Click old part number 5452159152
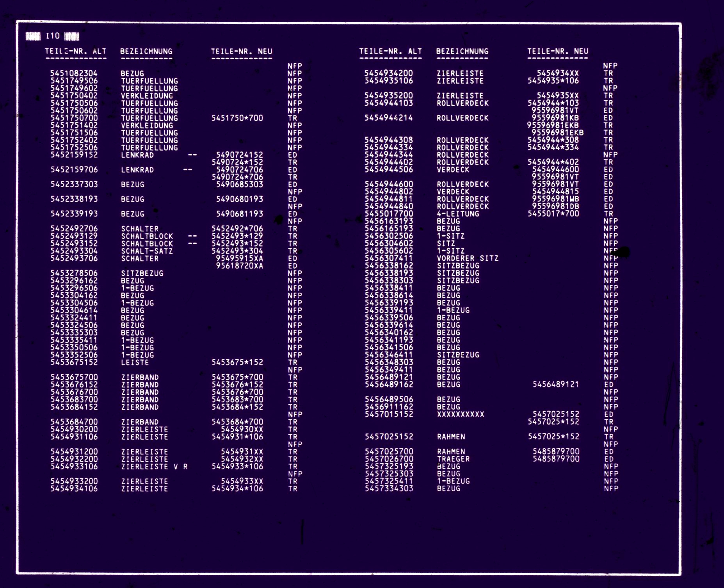 (x=74, y=155)
